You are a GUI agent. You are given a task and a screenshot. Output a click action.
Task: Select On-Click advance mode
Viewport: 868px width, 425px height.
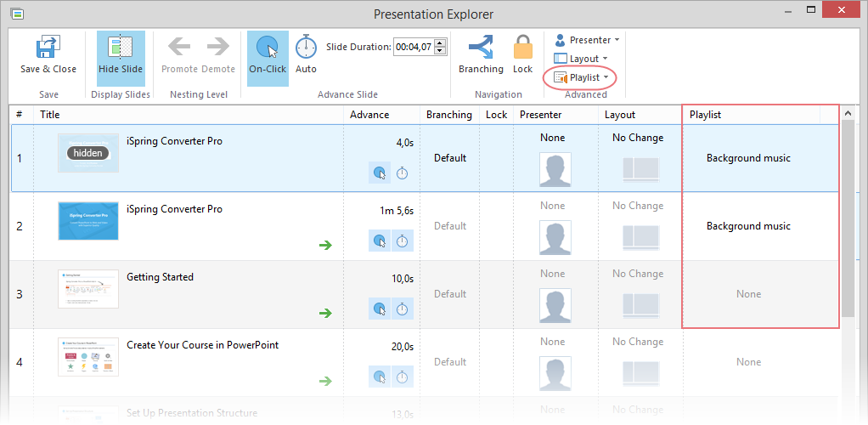coord(268,58)
